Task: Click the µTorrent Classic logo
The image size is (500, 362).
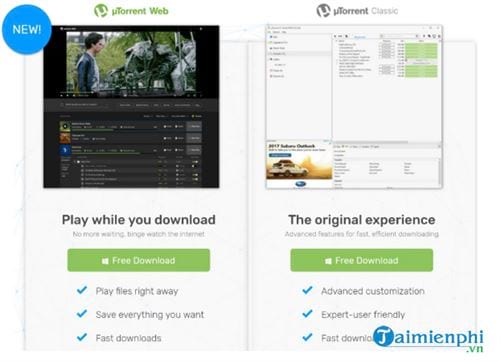Action: pos(357,11)
